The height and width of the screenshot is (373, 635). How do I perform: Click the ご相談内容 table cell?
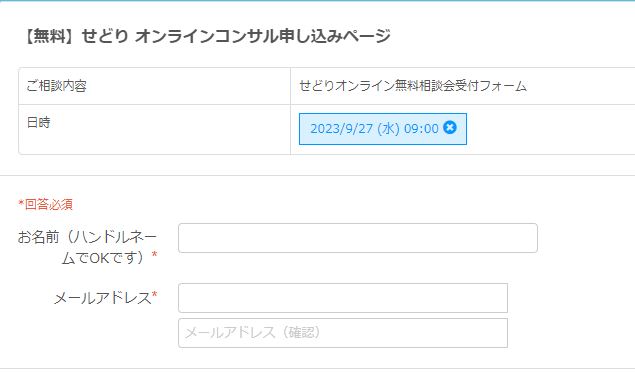pos(154,86)
